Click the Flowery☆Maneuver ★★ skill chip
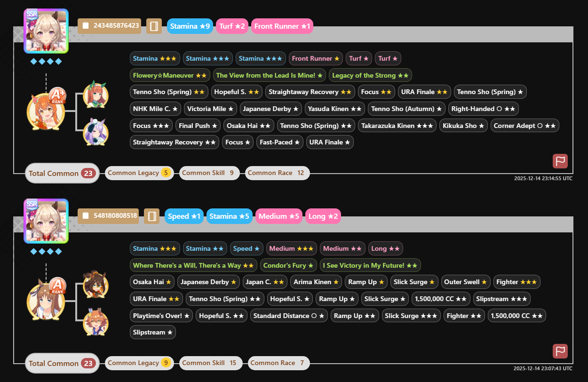This screenshot has width=588, height=382. coord(170,75)
